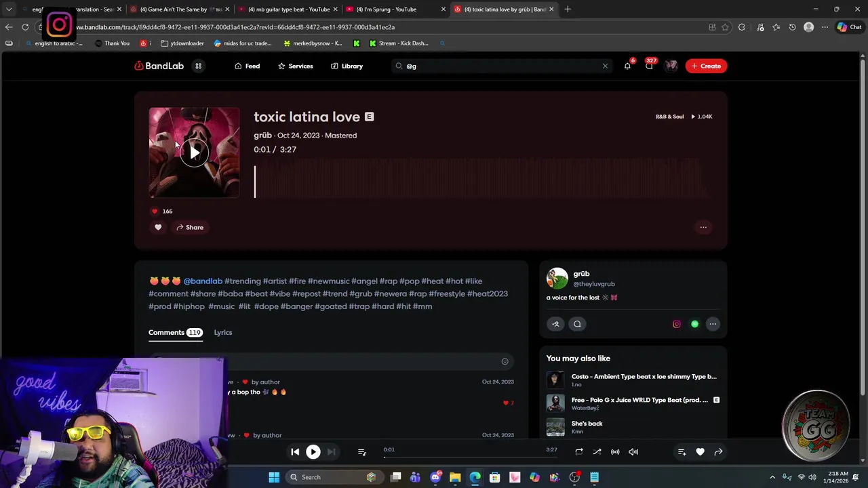Play Costo Ambient Type beat recommendation
Viewport: 868px width, 488px height.
point(555,380)
